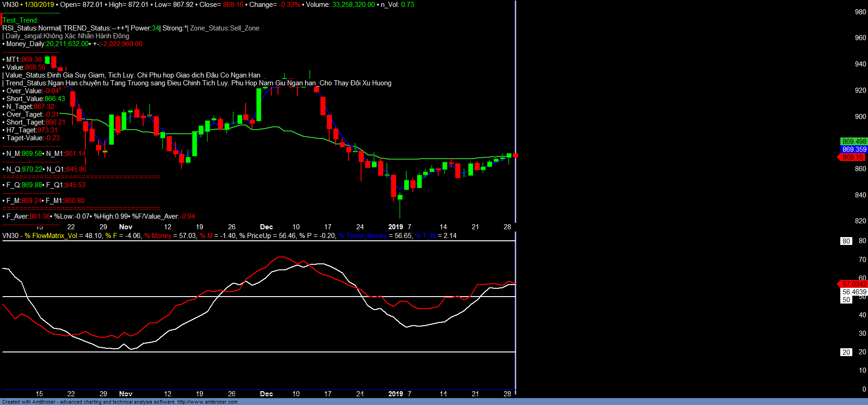Click the green Test_Trend indicator title
The width and height of the screenshot is (868, 405).
click(x=20, y=20)
